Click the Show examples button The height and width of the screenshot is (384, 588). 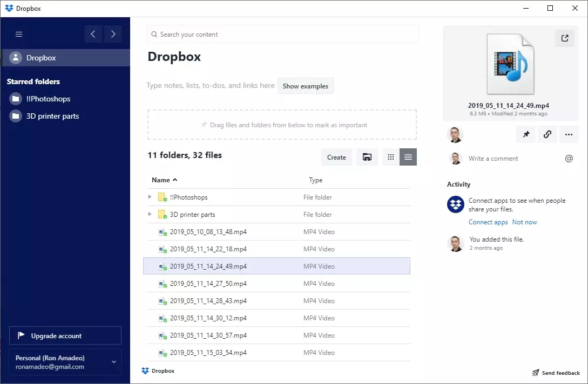(306, 85)
